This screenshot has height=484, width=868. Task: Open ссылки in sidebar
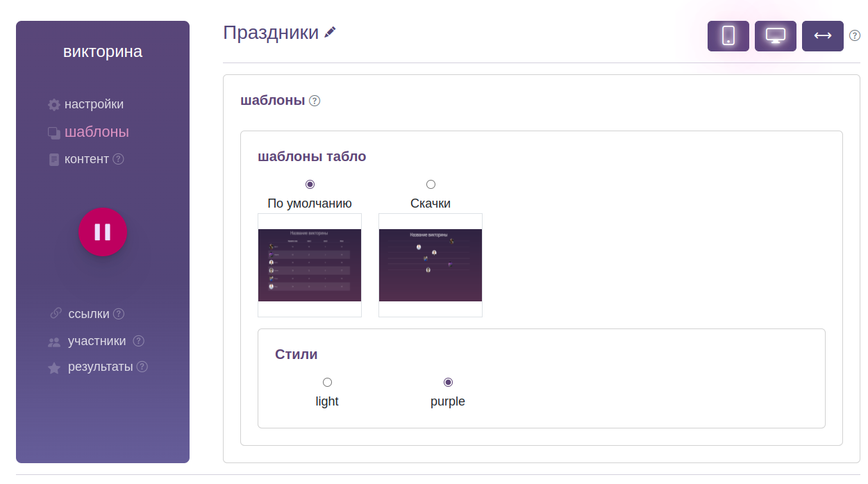pyautogui.click(x=89, y=314)
